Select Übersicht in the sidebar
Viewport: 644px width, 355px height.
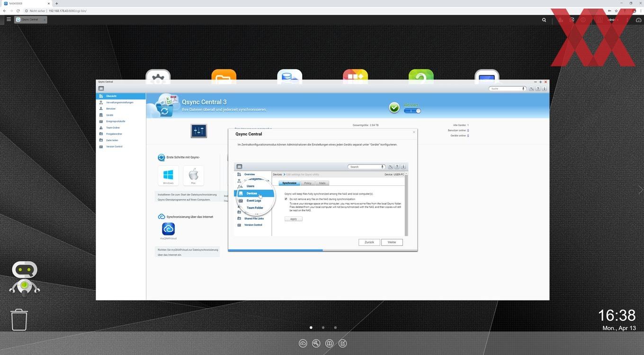[121, 96]
